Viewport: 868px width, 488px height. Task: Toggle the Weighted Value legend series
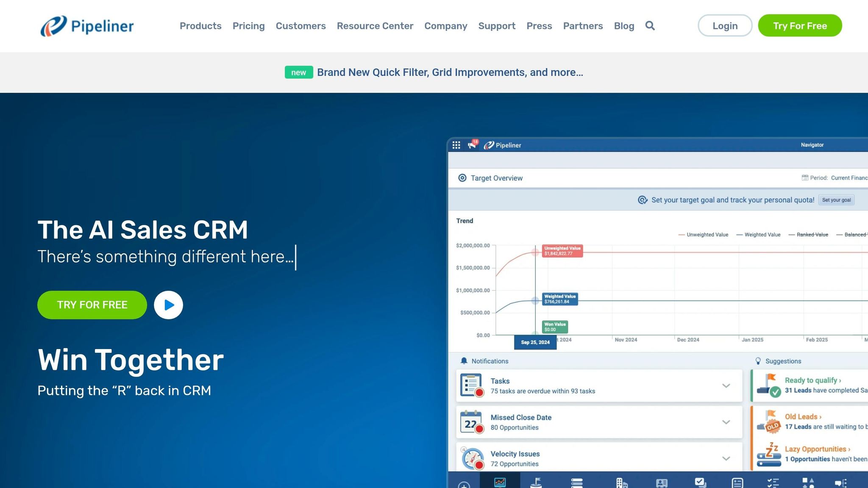click(758, 235)
